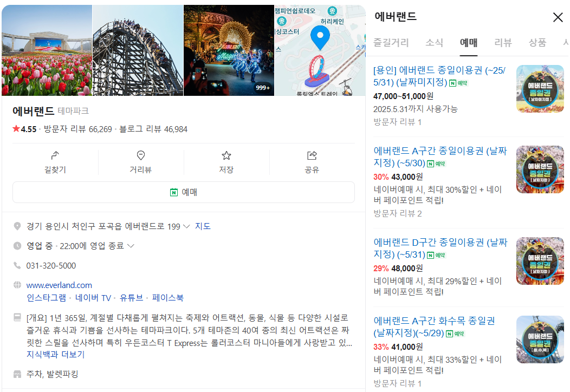Open the wooden roller coaster photo

(x=138, y=50)
